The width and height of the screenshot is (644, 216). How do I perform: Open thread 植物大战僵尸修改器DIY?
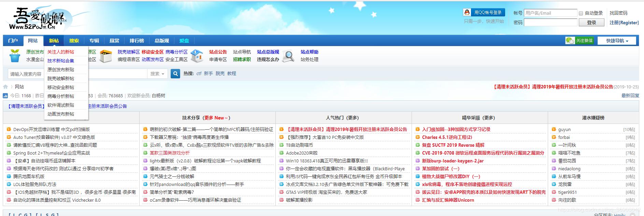(x=451, y=176)
